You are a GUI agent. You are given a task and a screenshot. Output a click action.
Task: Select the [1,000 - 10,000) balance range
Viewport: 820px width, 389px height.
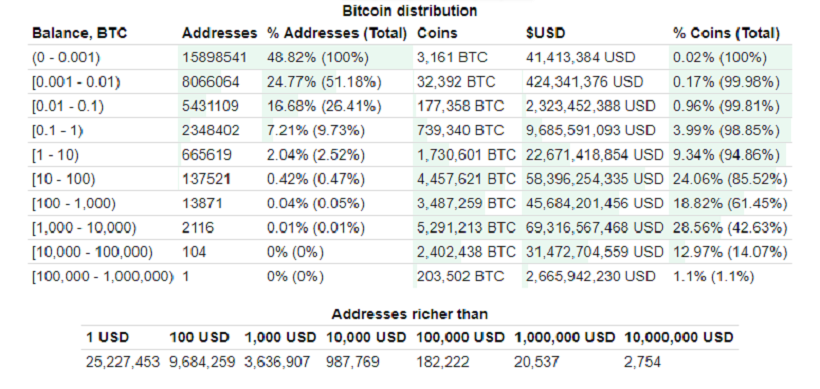pyautogui.click(x=84, y=228)
